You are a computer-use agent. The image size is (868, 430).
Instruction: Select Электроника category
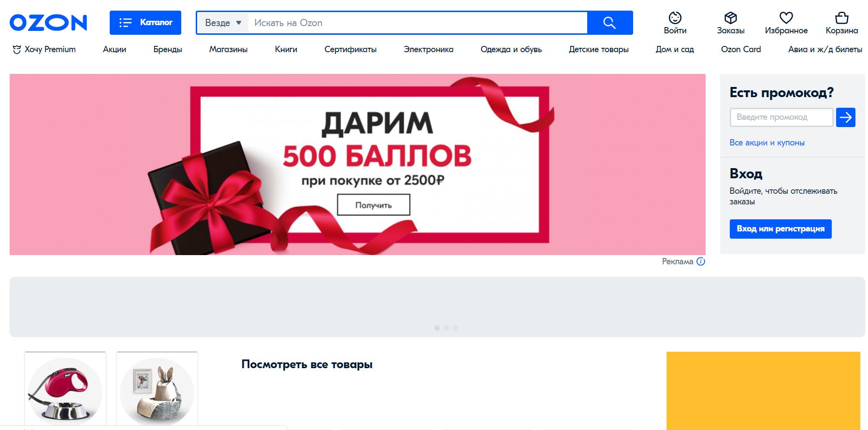[429, 49]
